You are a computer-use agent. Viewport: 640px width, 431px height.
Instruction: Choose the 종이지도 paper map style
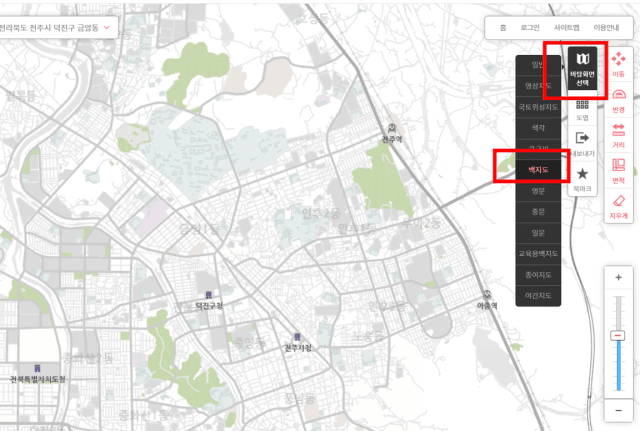[x=538, y=275]
